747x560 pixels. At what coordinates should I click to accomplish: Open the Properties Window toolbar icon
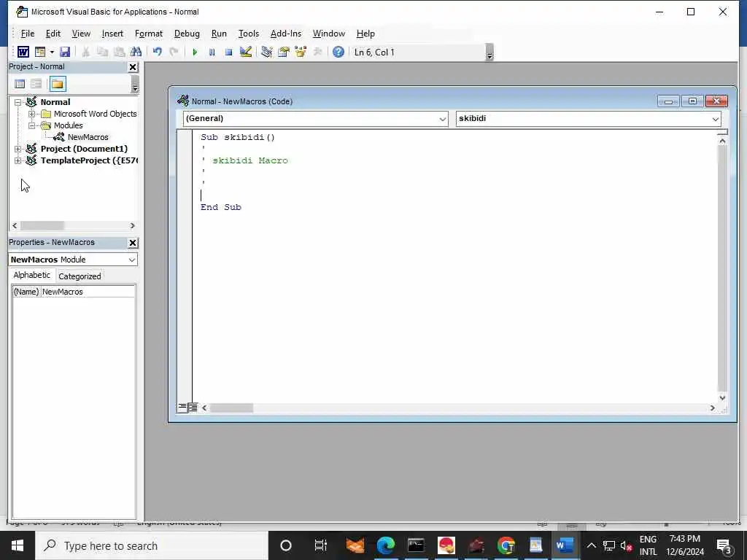(x=284, y=52)
